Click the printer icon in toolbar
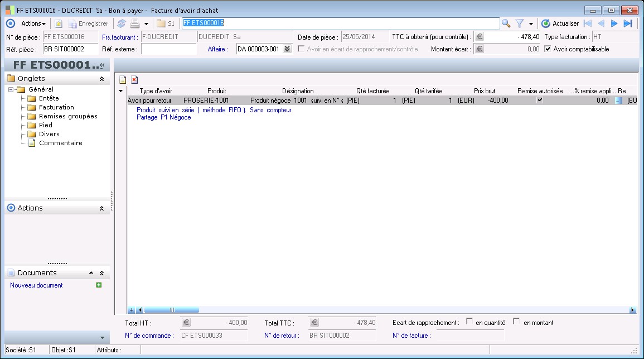The height and width of the screenshot is (359, 644). pos(135,23)
